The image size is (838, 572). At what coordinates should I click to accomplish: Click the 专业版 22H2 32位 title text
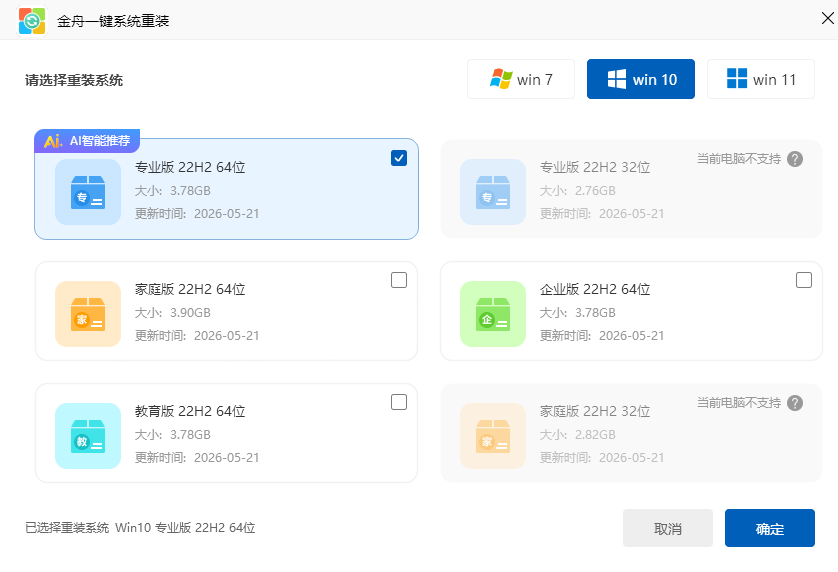[595, 167]
